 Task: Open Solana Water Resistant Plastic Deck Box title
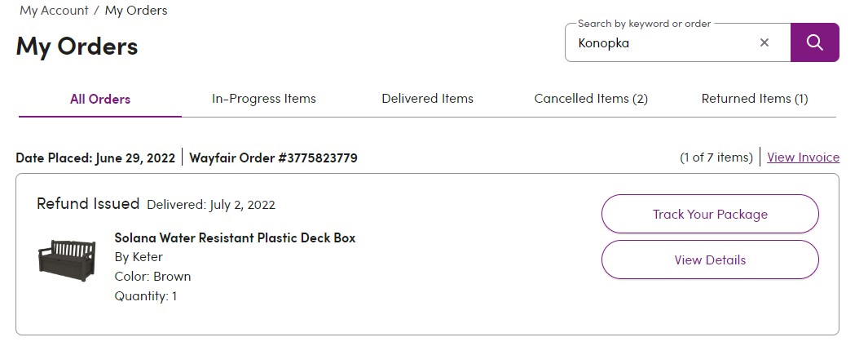(235, 238)
